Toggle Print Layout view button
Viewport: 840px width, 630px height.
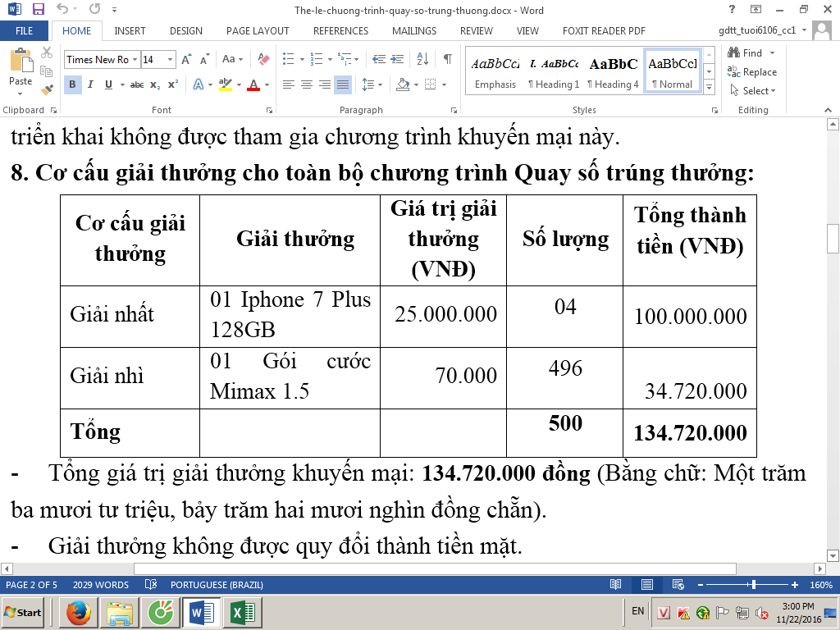[x=647, y=584]
